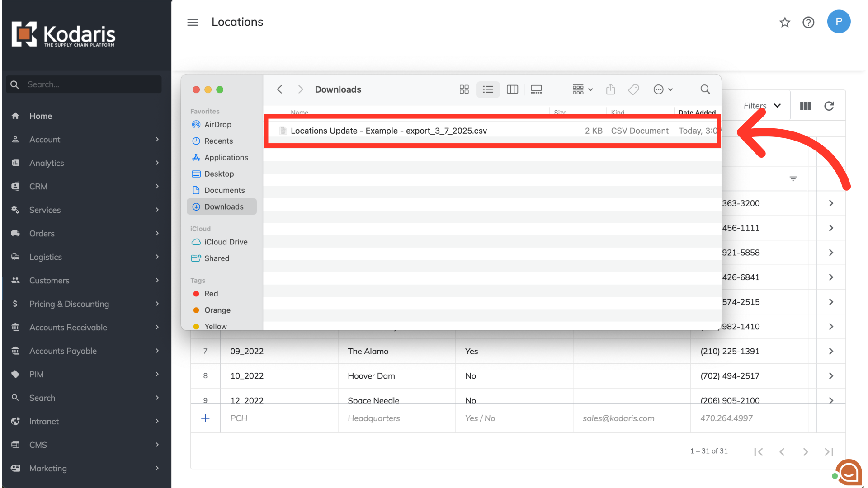Open The Alamo row details chevron
The height and width of the screenshot is (488, 868).
point(831,351)
